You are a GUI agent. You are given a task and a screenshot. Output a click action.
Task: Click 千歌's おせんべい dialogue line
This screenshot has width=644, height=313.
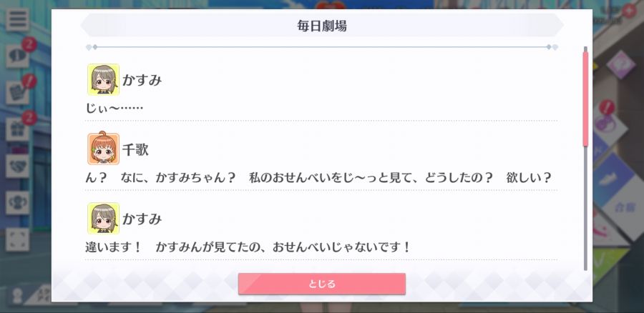coord(318,178)
